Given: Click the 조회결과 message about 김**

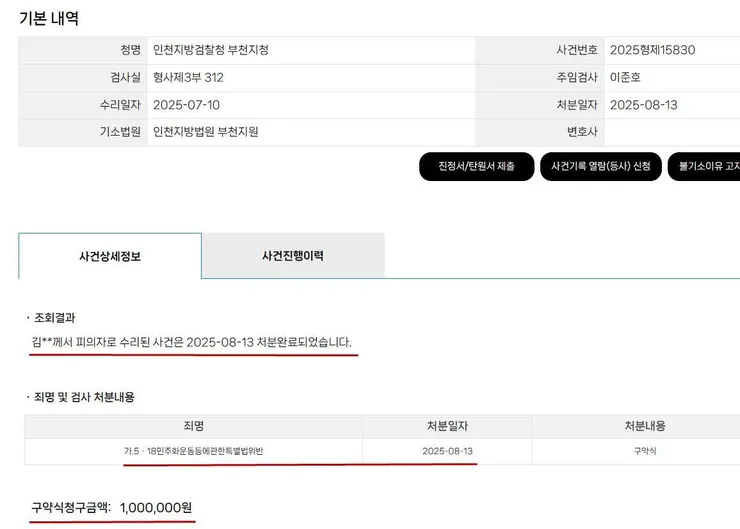Looking at the screenshot, I should click(192, 342).
